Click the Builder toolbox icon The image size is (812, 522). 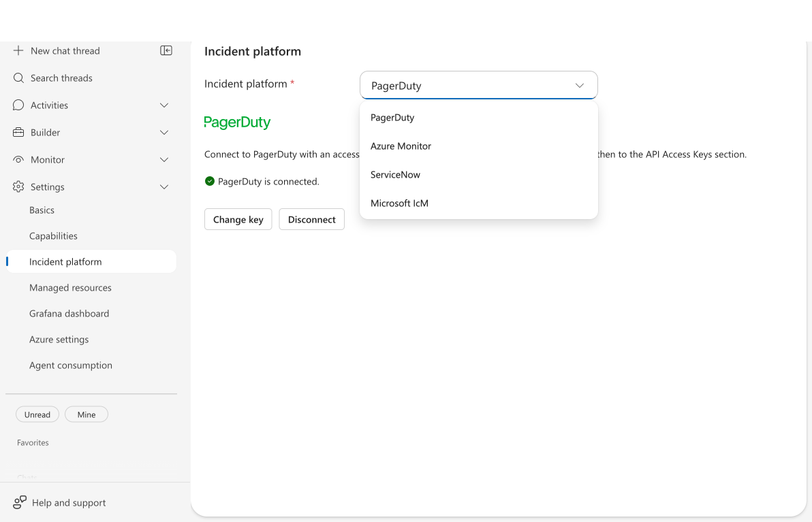[18, 133]
